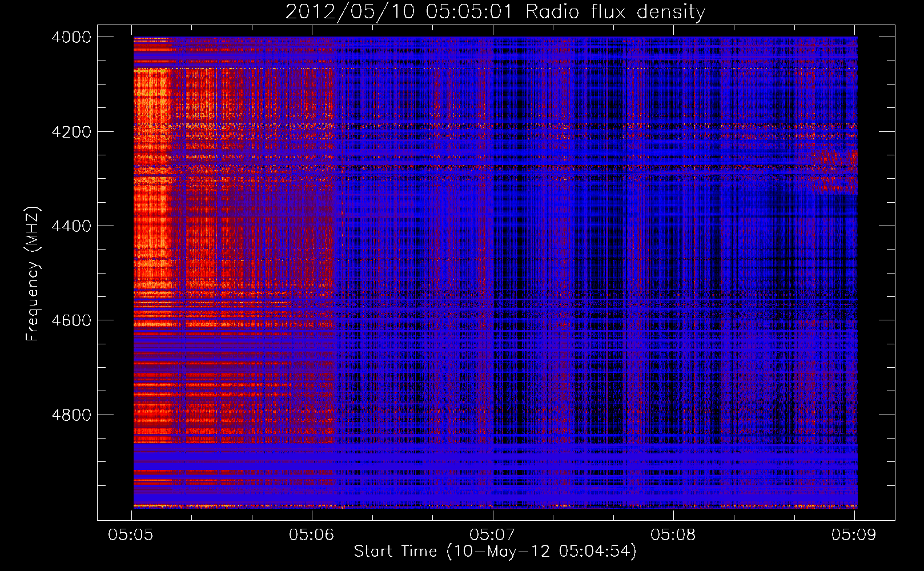Click the plot title "2012/05/10 05:05:01 Radio flux density"
924x571 pixels.
coord(495,11)
